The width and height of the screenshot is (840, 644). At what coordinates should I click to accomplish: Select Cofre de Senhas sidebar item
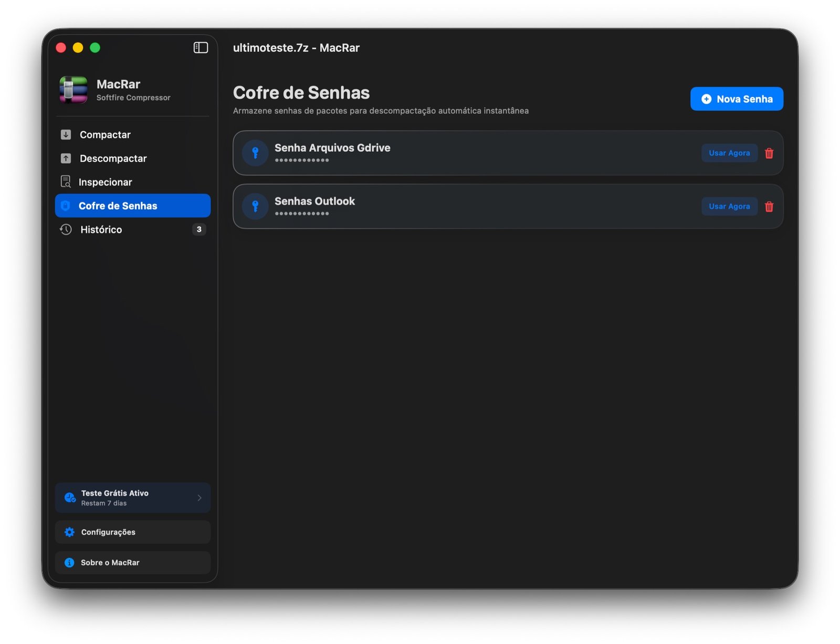tap(132, 206)
